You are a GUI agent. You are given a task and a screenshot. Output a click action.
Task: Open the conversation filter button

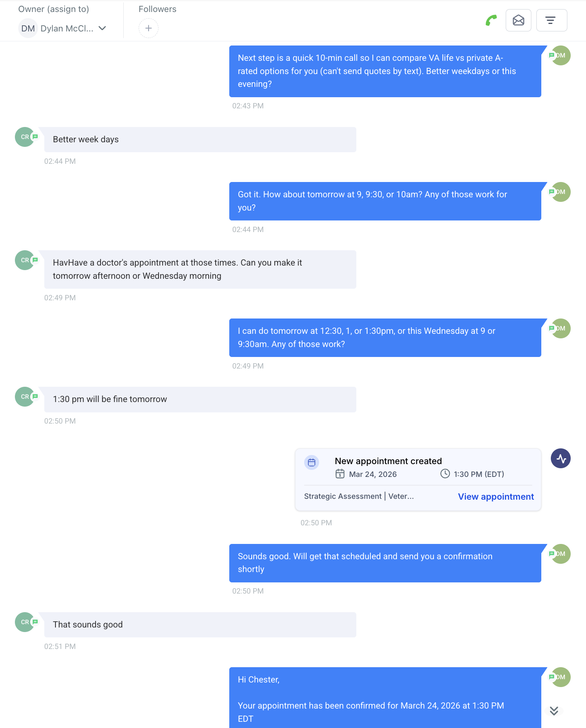pyautogui.click(x=551, y=20)
